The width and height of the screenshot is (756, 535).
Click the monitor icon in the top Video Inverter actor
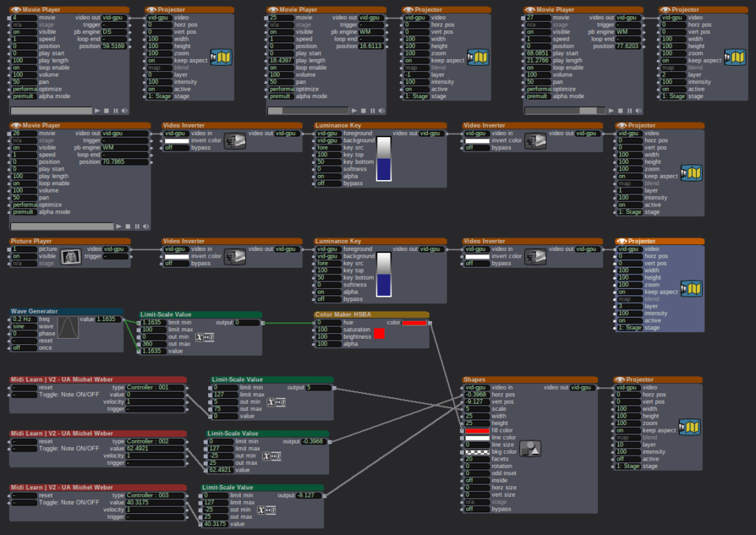tap(236, 142)
